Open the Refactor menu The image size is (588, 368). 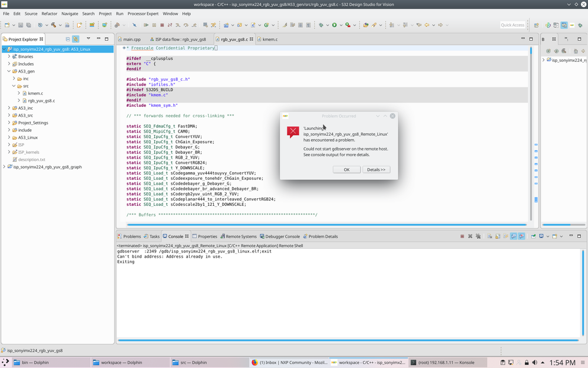[x=49, y=14]
